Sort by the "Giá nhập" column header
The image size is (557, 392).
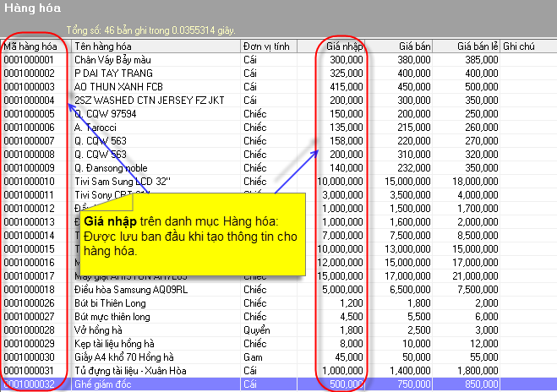pos(345,46)
